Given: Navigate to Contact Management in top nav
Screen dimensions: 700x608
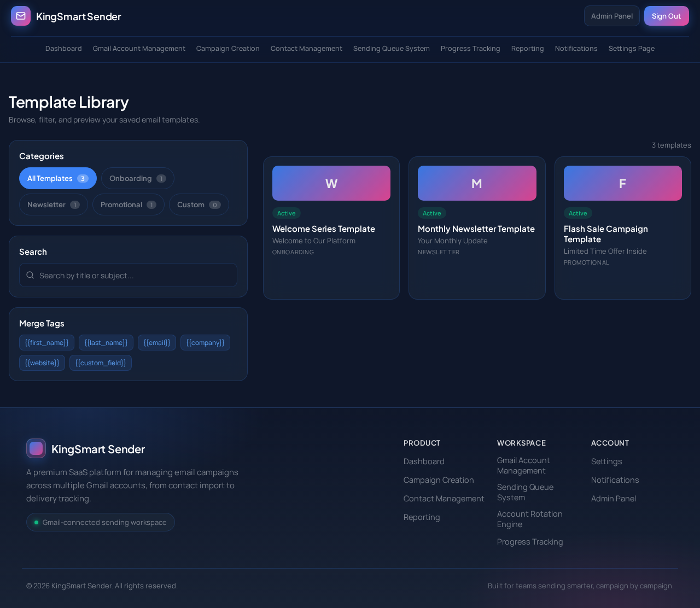Looking at the screenshot, I should pyautogui.click(x=306, y=49).
